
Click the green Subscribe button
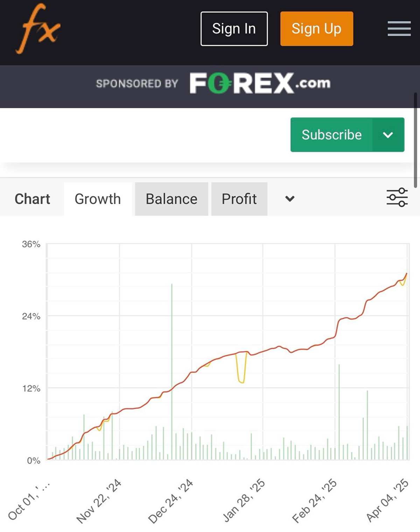(x=331, y=135)
